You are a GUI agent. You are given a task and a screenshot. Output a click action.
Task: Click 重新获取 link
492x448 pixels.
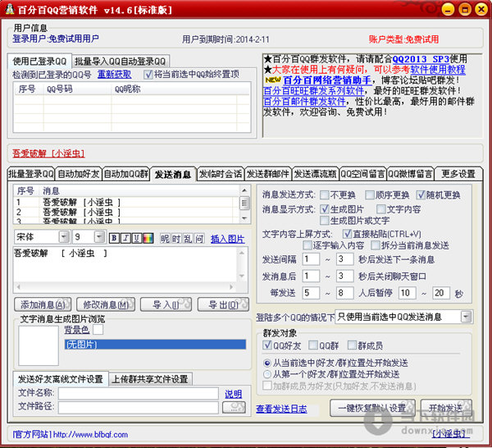click(114, 75)
